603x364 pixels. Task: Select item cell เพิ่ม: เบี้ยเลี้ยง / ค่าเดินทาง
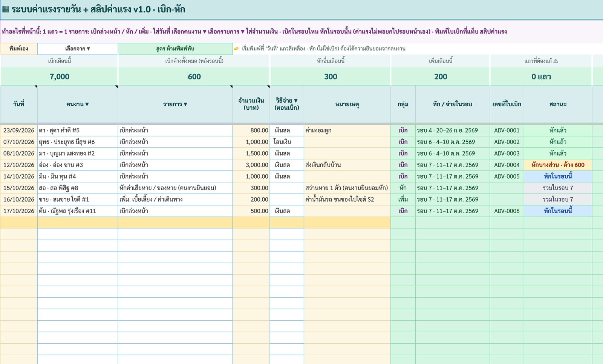coord(175,199)
